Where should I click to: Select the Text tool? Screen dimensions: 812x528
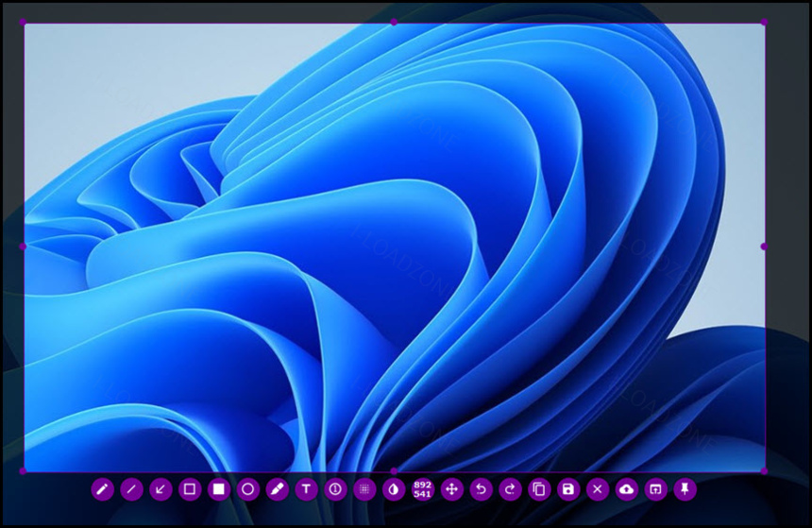click(x=306, y=489)
